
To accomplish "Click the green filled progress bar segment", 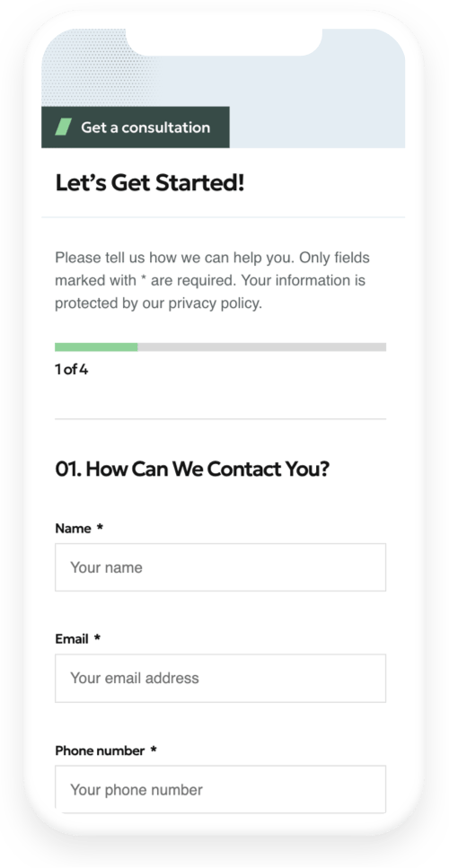I will pyautogui.click(x=96, y=347).
